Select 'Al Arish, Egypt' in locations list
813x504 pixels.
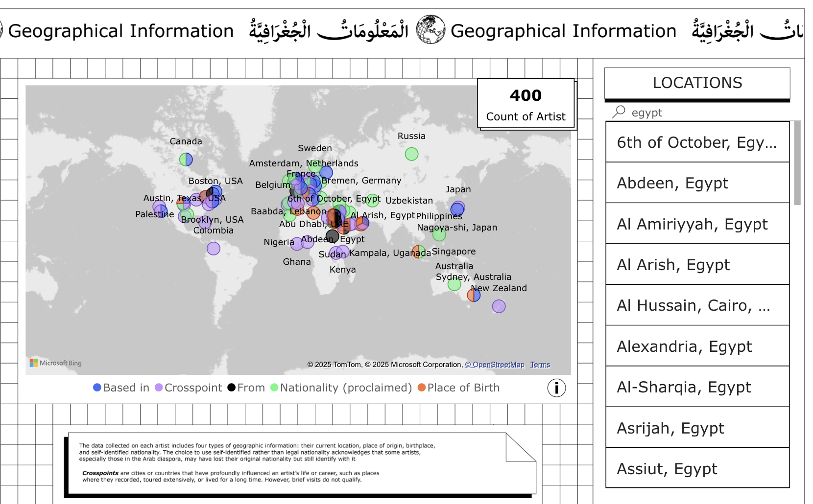click(697, 264)
